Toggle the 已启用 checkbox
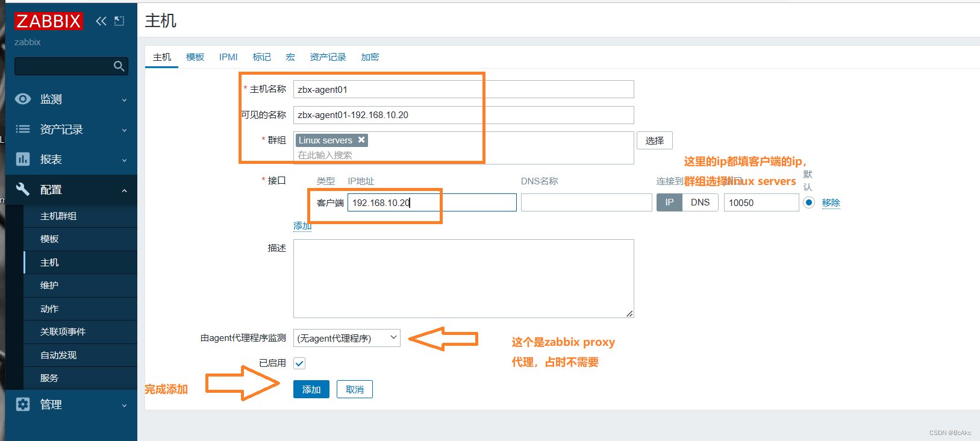This screenshot has height=441, width=980. [299, 363]
